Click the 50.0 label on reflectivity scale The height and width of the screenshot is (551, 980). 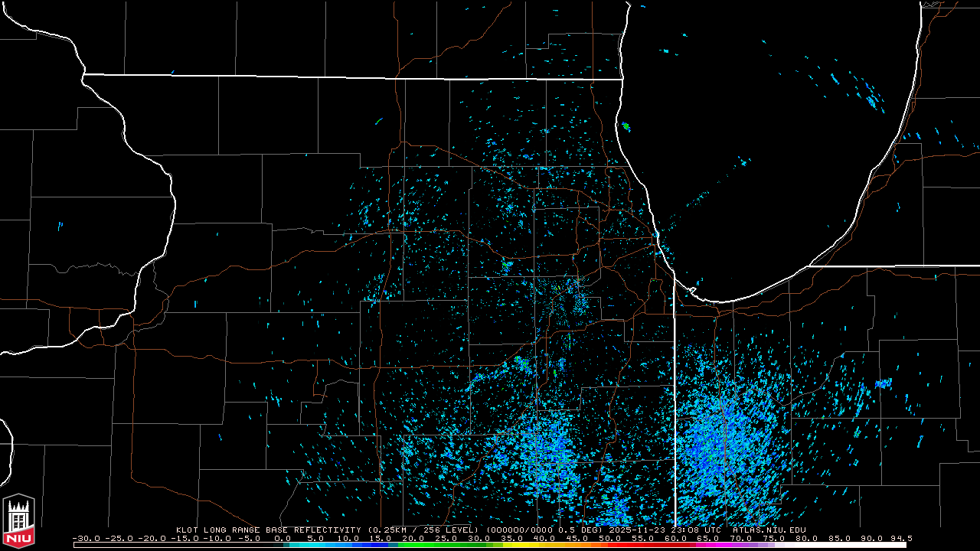(x=609, y=538)
